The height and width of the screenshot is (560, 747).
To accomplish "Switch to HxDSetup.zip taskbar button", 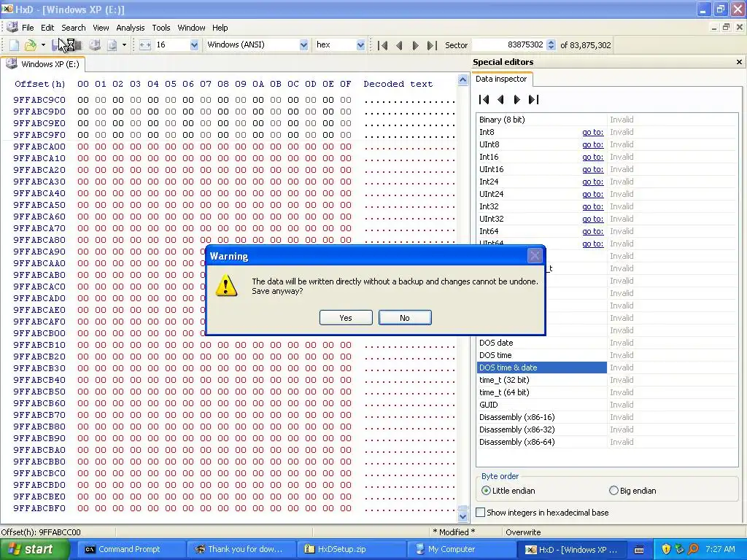I will coord(351,550).
